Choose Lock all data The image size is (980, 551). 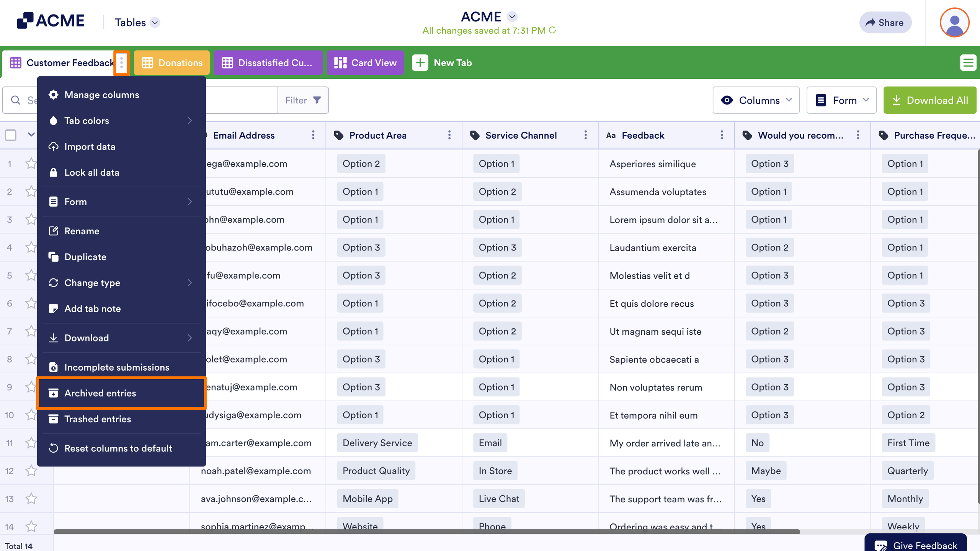[x=121, y=172]
